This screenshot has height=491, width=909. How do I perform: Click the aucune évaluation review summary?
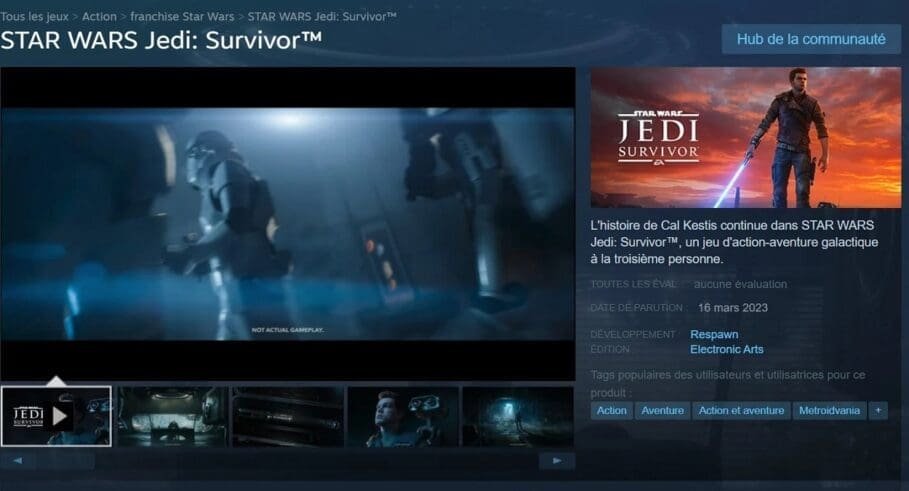[740, 284]
